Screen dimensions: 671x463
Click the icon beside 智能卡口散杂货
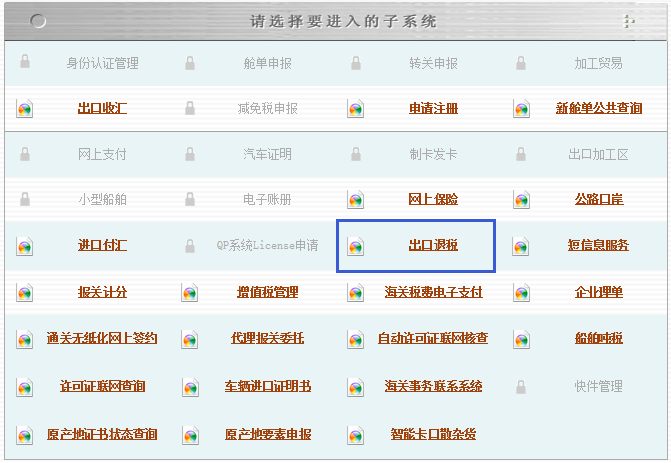(x=356, y=435)
